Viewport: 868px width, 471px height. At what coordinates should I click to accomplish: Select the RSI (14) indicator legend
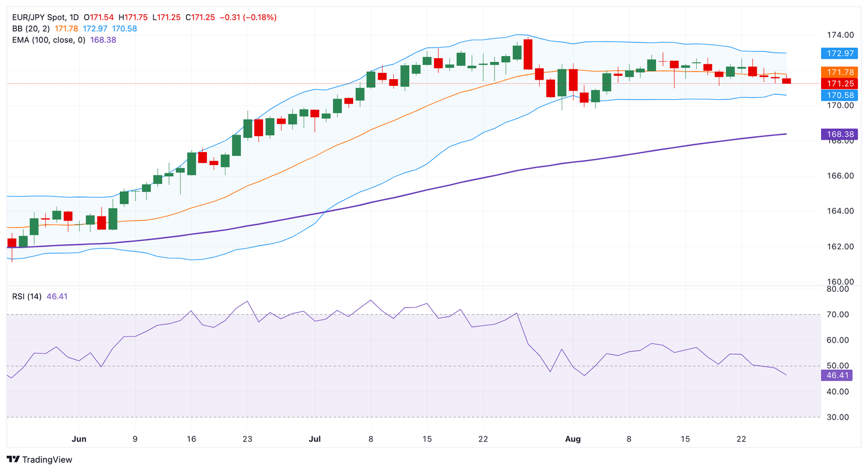coord(27,296)
